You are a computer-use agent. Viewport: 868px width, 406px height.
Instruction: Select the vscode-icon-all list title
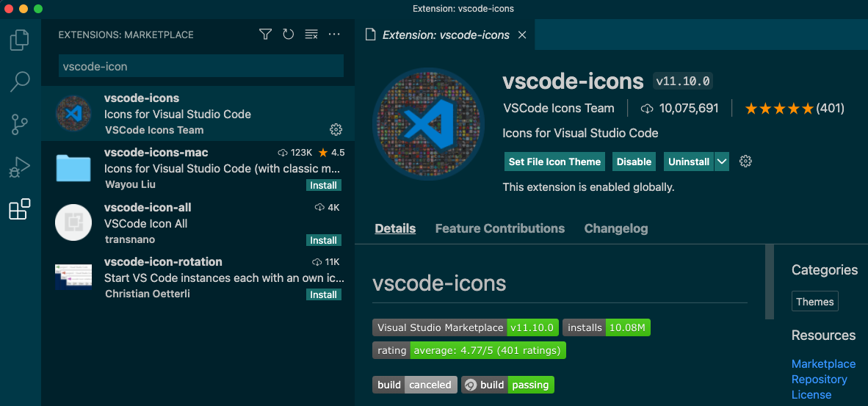(148, 208)
